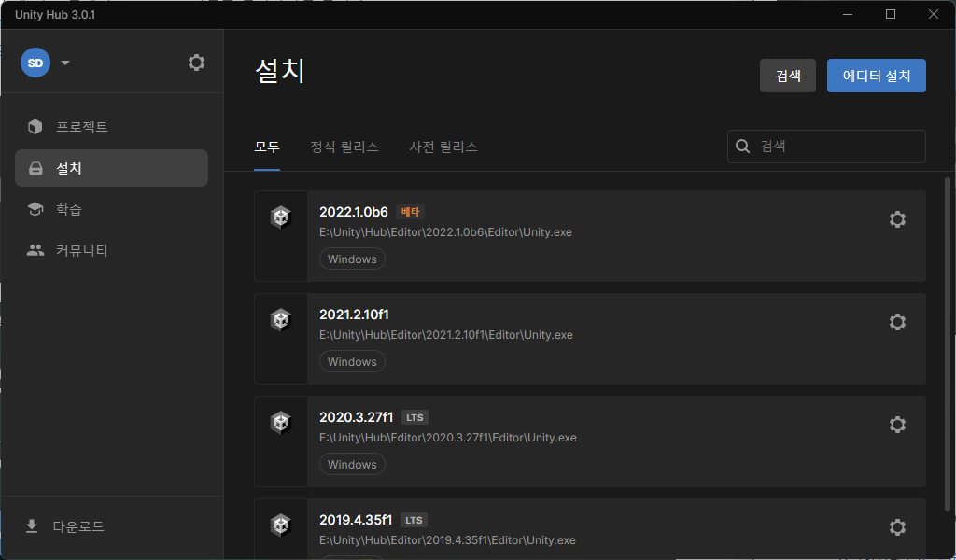Open settings gear for 2020.3.27f1
The width and height of the screenshot is (956, 560).
coord(897,424)
